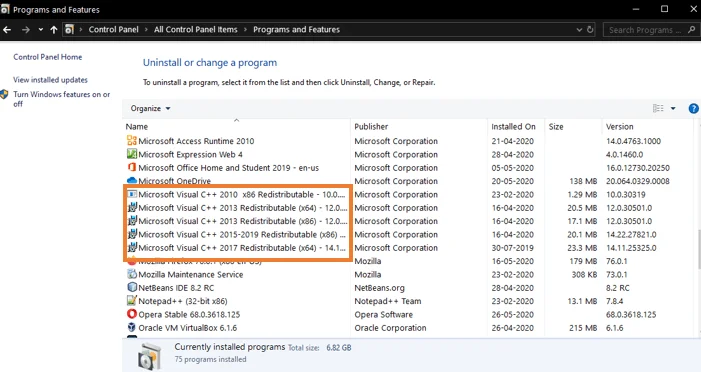Open Turn Windows features on or off
This screenshot has height=372, width=701.
coord(61,99)
